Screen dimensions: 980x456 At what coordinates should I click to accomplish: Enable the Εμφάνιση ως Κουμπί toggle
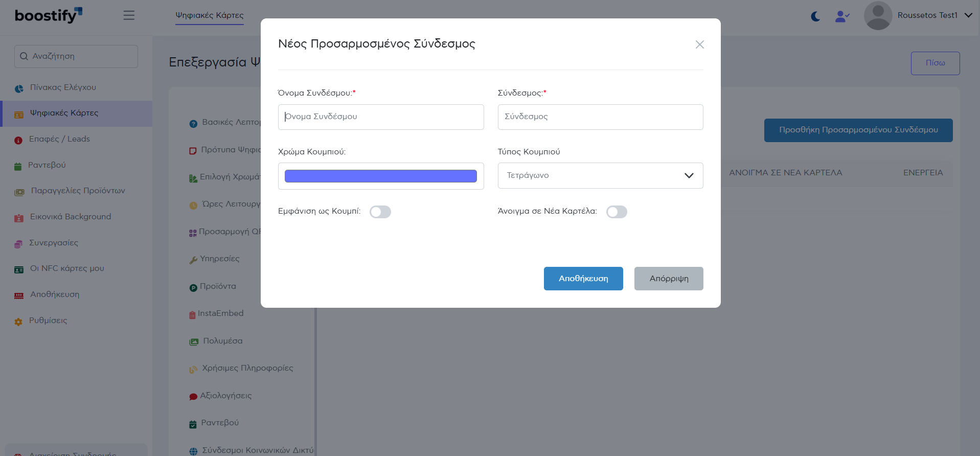[380, 212]
